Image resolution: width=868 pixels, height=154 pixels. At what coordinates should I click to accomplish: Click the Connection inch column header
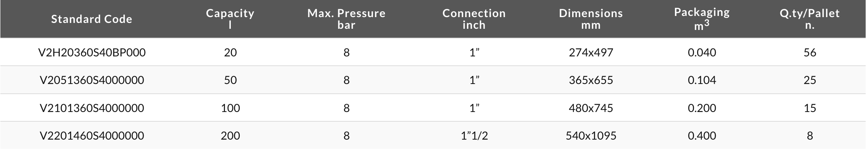coord(474,19)
